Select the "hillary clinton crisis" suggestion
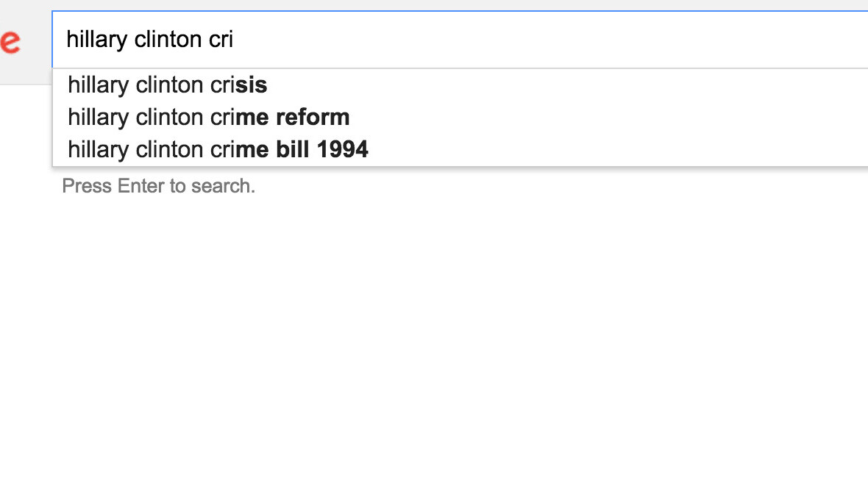The image size is (868, 488). (168, 85)
